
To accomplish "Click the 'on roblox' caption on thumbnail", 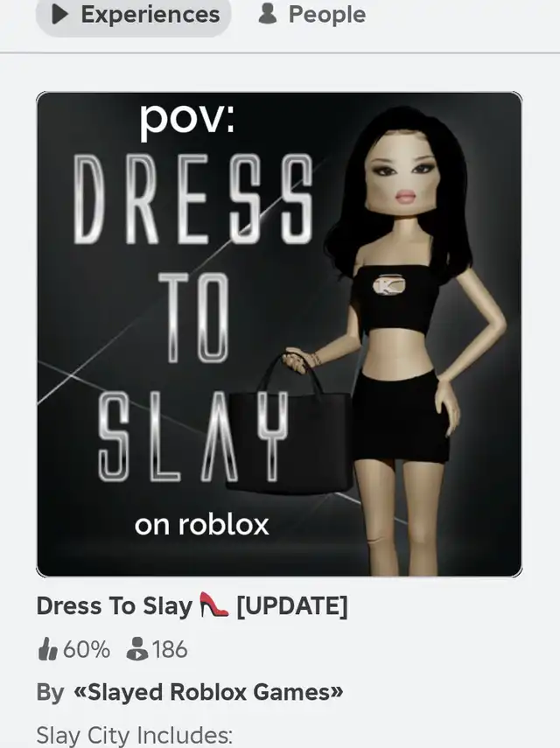I will click(202, 525).
